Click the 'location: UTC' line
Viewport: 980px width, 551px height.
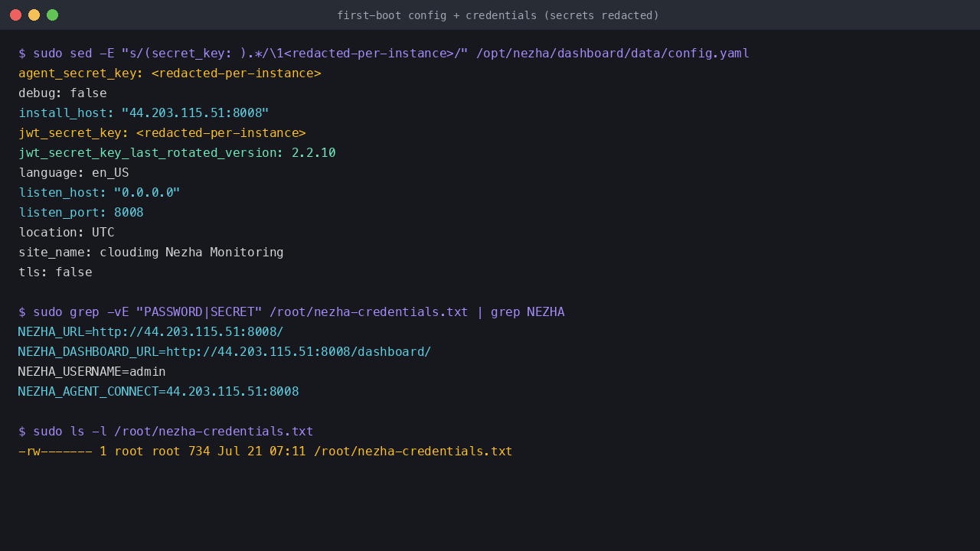(67, 233)
